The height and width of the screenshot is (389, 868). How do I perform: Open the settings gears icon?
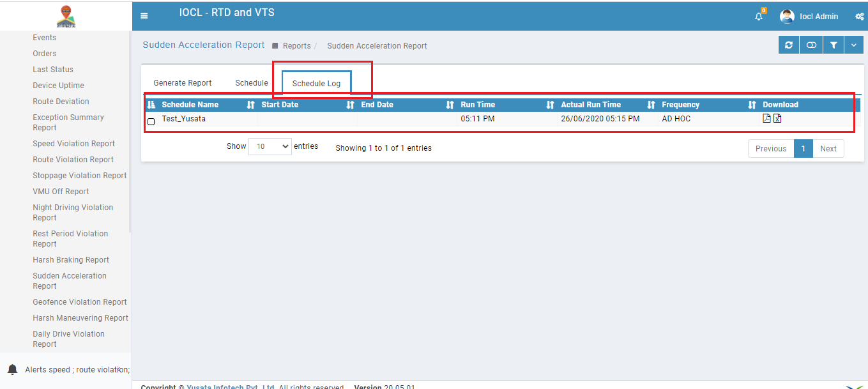pos(859,17)
